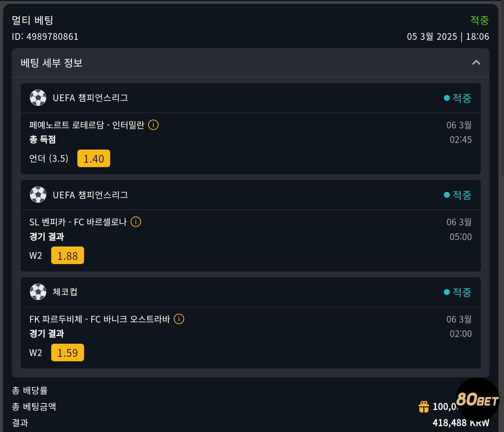Click the 베팅 세부 정보 header title
Screen dimensions: 504x432
tap(51, 63)
